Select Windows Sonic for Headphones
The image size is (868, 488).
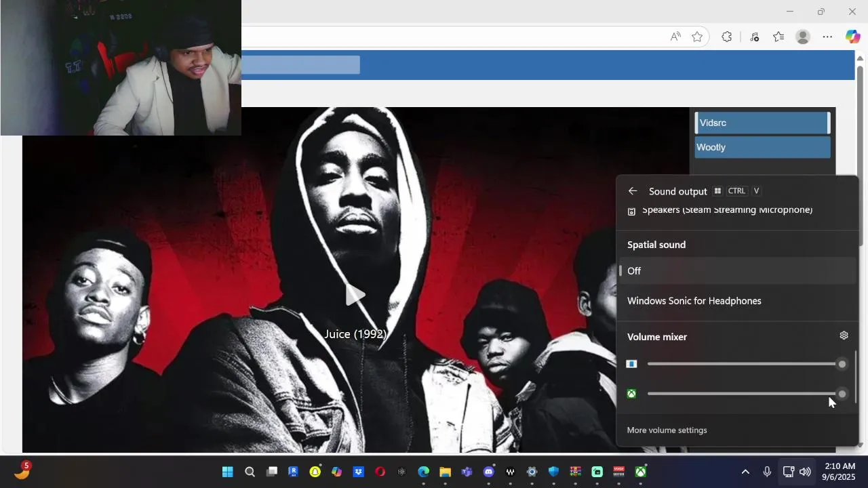click(x=737, y=301)
